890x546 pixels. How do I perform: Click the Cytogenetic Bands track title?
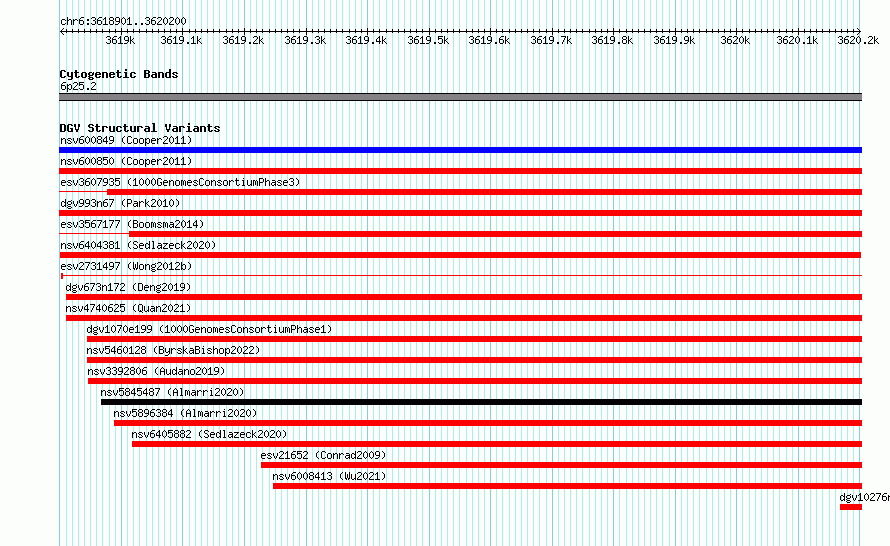[119, 74]
